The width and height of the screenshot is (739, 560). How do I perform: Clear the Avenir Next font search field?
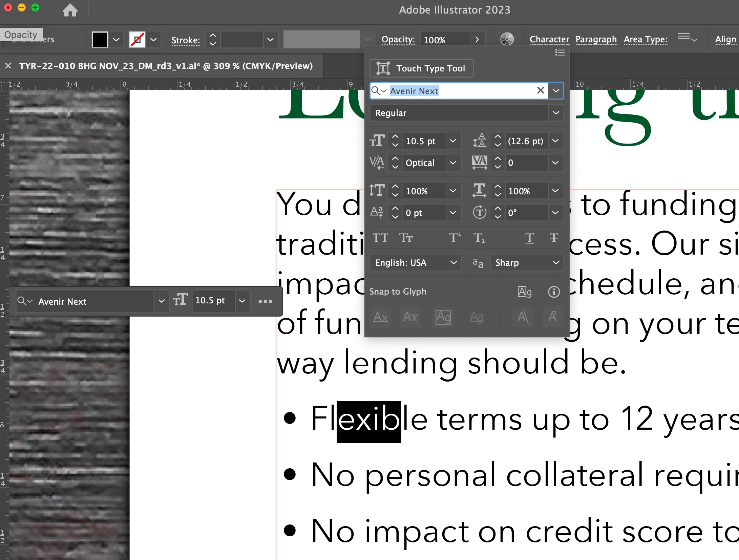pyautogui.click(x=541, y=90)
